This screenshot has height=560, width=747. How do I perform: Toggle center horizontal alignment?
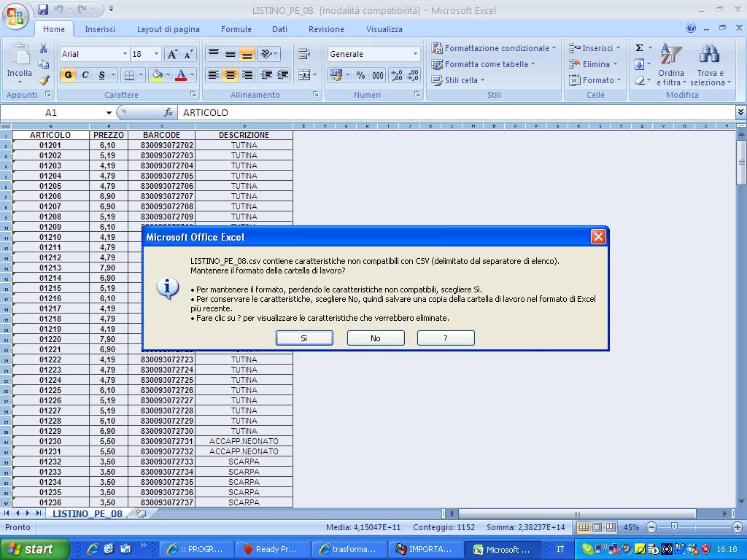(x=231, y=75)
